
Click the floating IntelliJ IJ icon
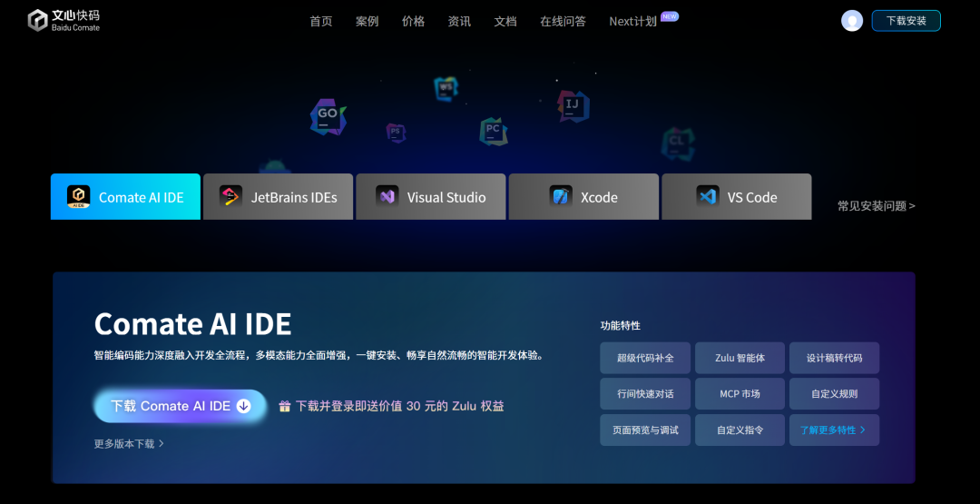point(573,105)
